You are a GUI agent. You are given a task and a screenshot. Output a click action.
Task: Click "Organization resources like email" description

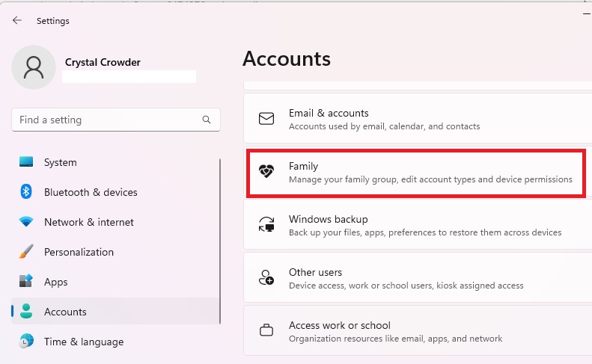[x=395, y=339]
